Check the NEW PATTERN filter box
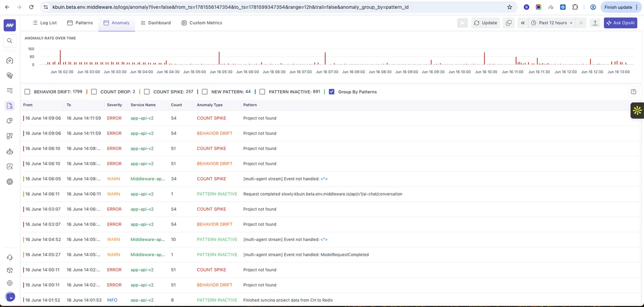 pyautogui.click(x=204, y=92)
